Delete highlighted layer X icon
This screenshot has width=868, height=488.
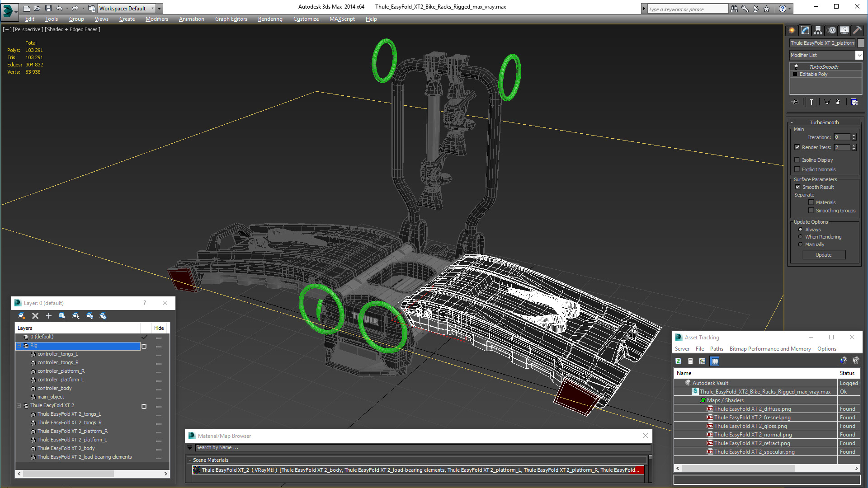point(35,316)
